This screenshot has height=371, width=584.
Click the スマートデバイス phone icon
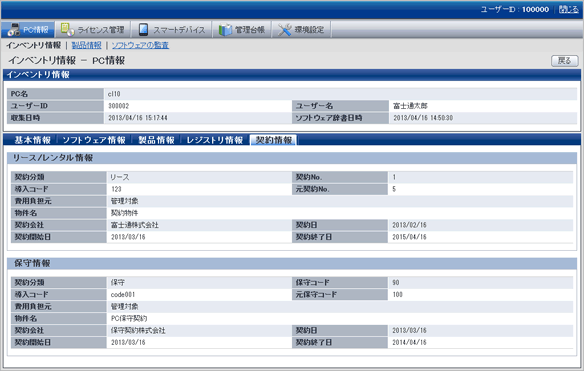143,29
